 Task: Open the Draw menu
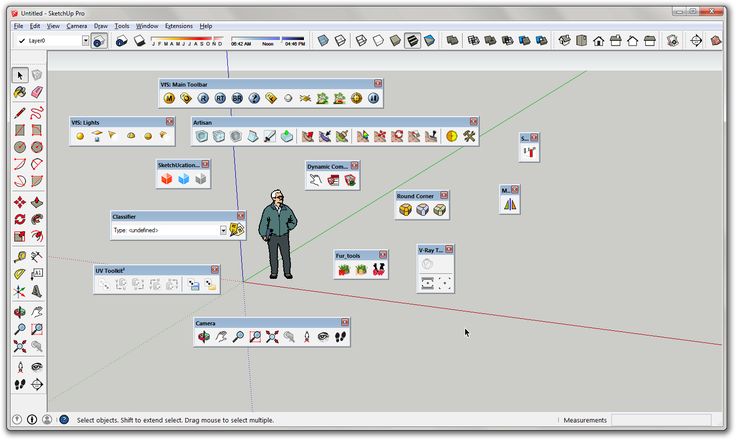pyautogui.click(x=100, y=26)
